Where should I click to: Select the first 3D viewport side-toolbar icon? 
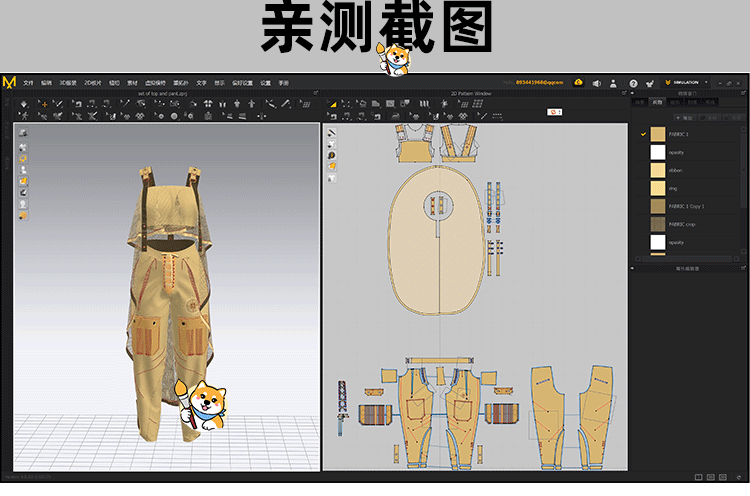click(x=23, y=133)
